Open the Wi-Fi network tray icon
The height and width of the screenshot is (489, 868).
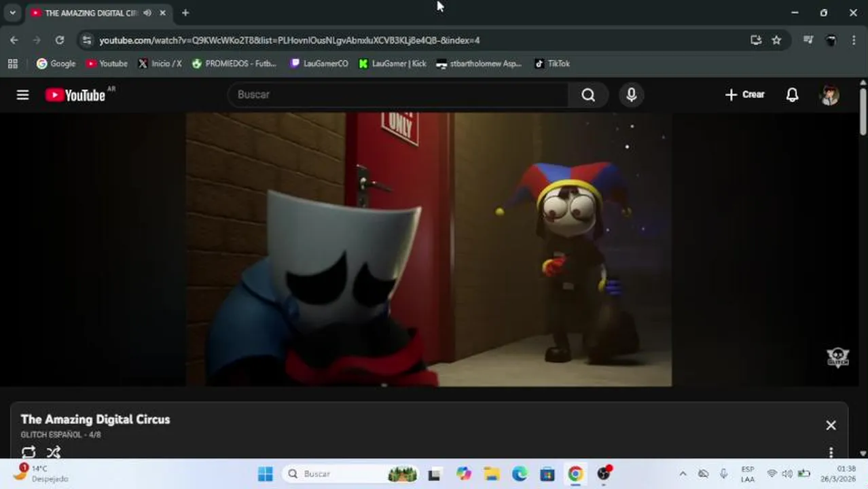pos(772,473)
